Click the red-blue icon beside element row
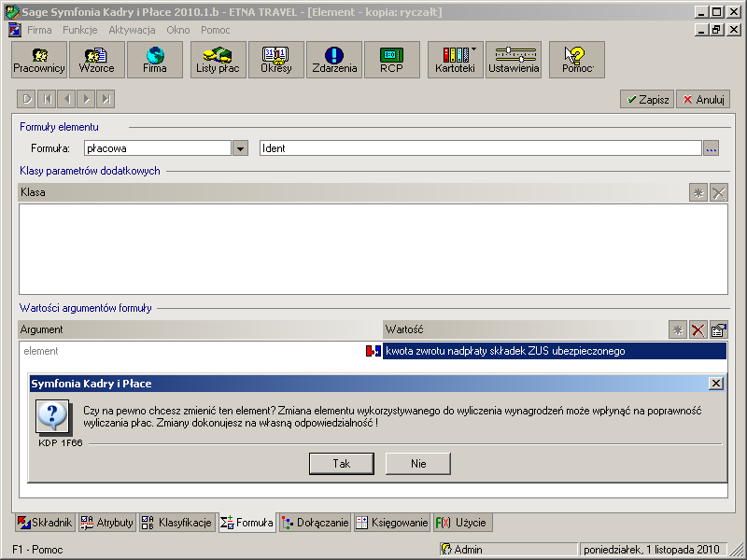 click(373, 351)
